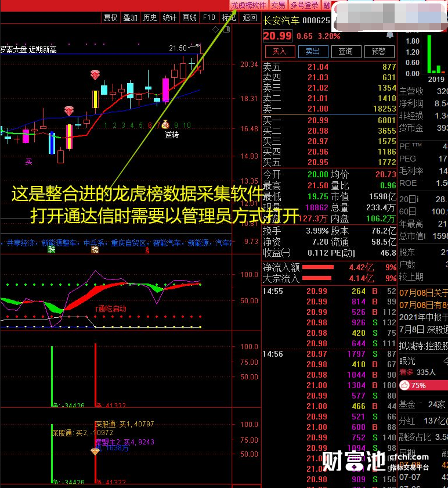Click the green 跌 marker
The image size is (448, 488).
(x=51, y=250)
